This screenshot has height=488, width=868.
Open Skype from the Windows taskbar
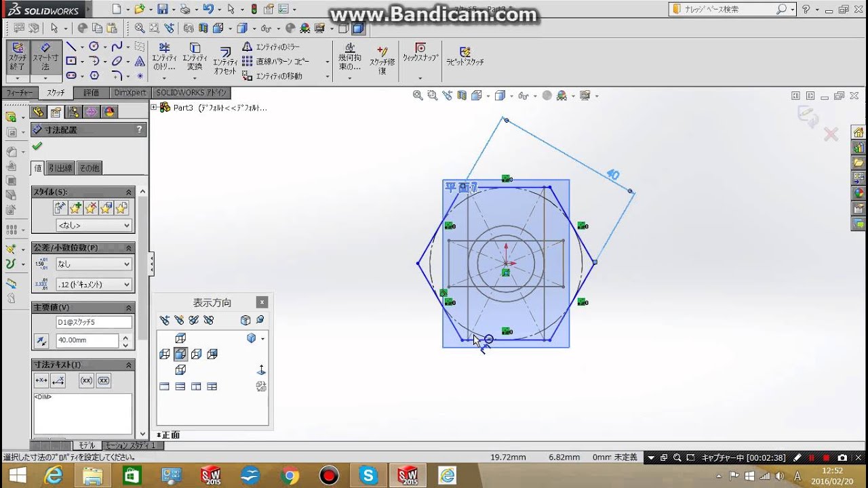[x=369, y=476]
